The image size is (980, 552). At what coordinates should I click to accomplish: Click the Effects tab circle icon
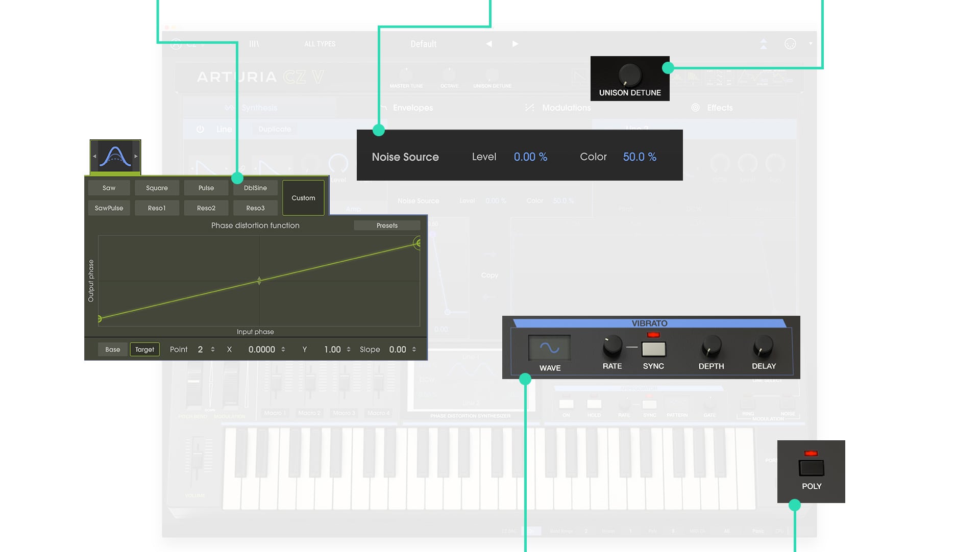(x=695, y=108)
